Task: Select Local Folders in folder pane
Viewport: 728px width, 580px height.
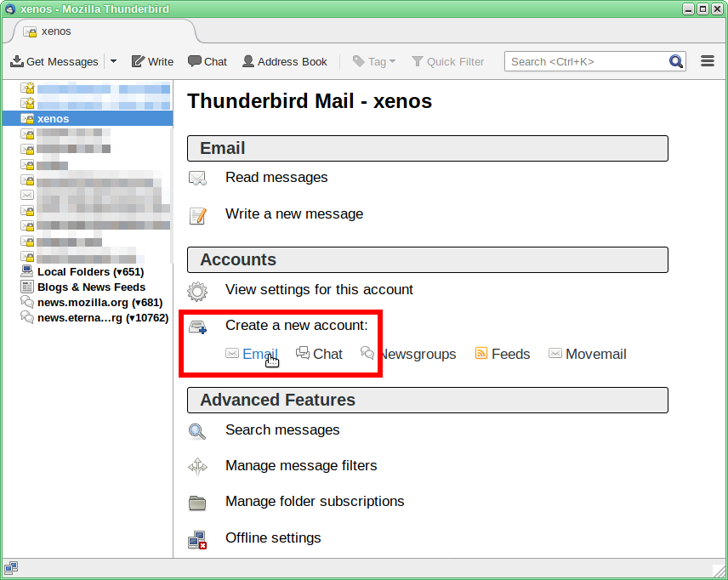Action: pos(90,271)
